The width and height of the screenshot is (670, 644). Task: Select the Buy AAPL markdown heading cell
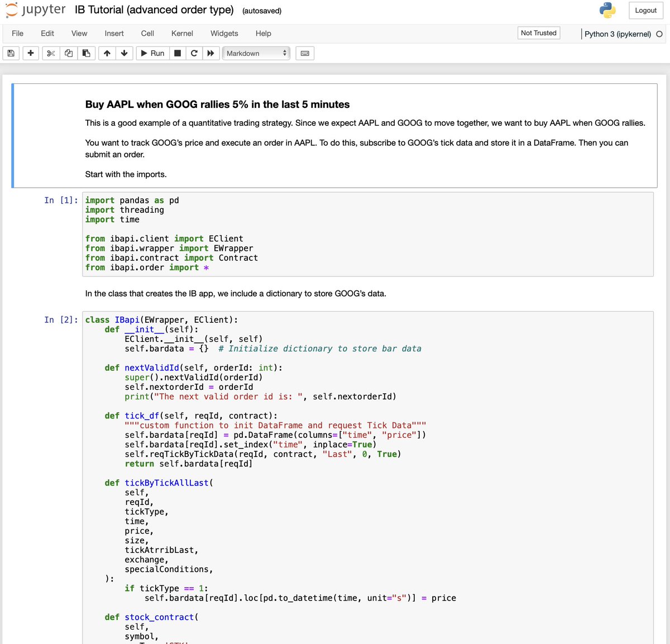(334, 136)
